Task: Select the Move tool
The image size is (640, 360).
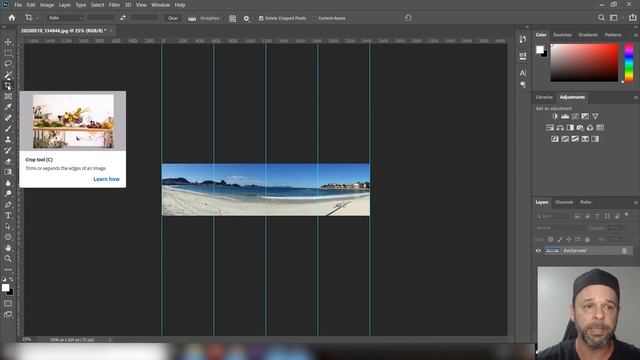Action: (x=8, y=42)
